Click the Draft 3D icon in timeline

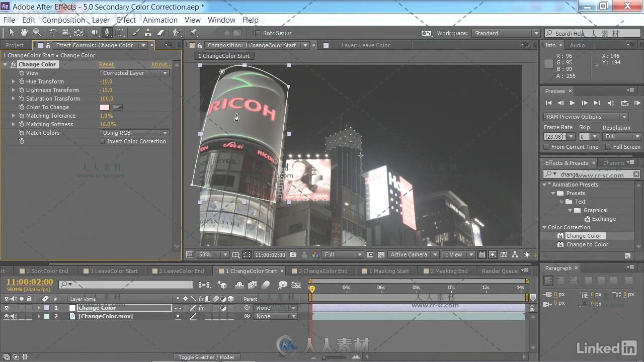tap(222, 285)
